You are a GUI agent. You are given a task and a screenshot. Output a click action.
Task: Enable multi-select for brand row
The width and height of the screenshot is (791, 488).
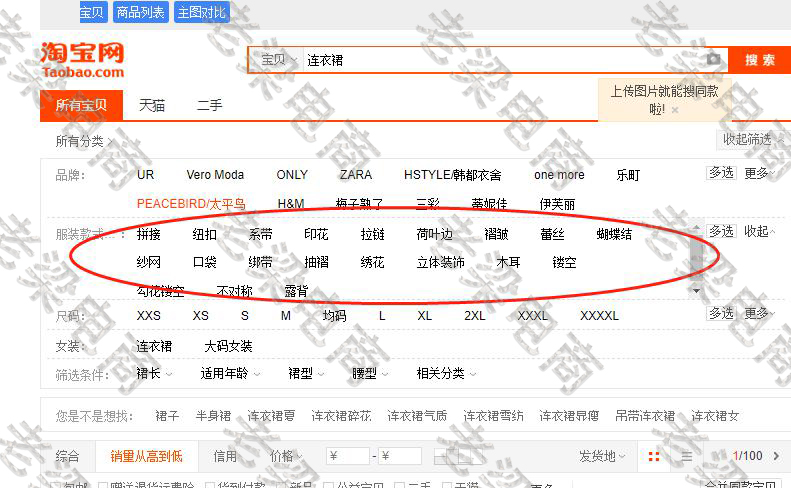pyautogui.click(x=721, y=173)
